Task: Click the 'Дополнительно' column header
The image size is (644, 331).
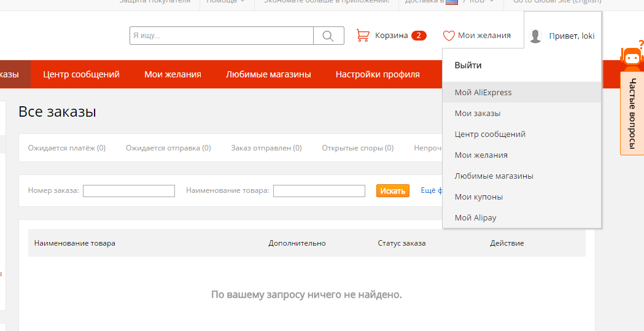Action: (297, 243)
